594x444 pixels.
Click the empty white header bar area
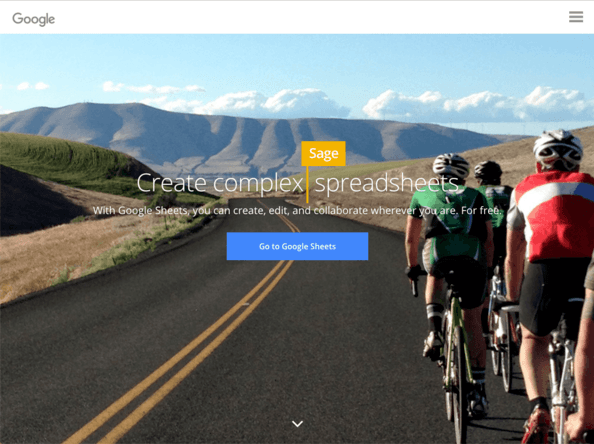coord(303,17)
